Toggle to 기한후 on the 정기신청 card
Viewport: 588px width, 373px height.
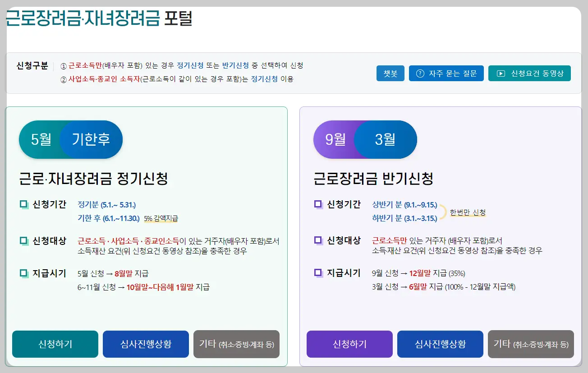click(x=91, y=140)
